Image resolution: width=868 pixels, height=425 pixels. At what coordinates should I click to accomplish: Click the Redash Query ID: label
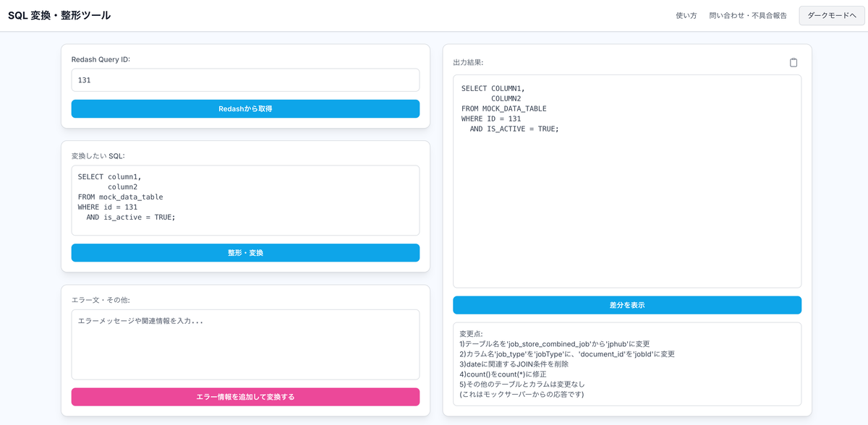[101, 59]
